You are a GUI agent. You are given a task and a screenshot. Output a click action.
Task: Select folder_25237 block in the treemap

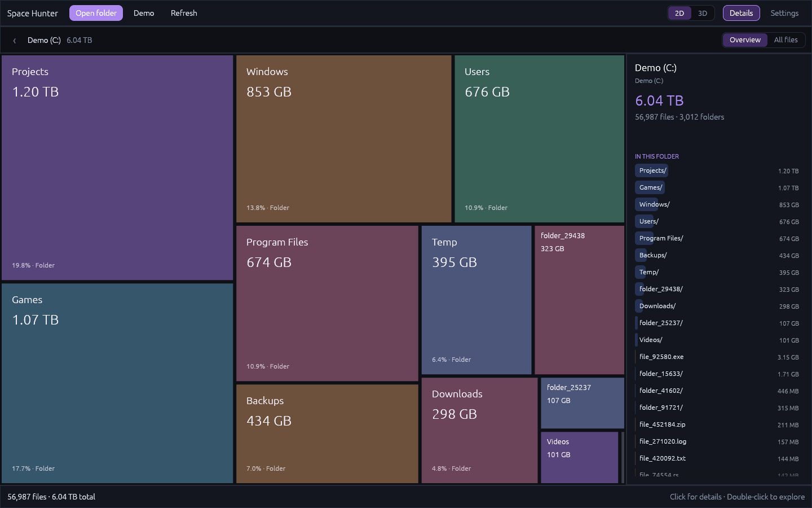[582, 403]
